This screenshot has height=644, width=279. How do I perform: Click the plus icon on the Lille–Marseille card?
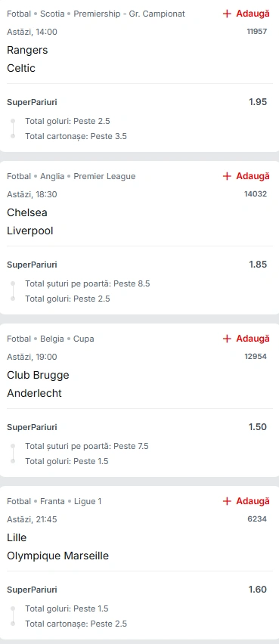227,501
